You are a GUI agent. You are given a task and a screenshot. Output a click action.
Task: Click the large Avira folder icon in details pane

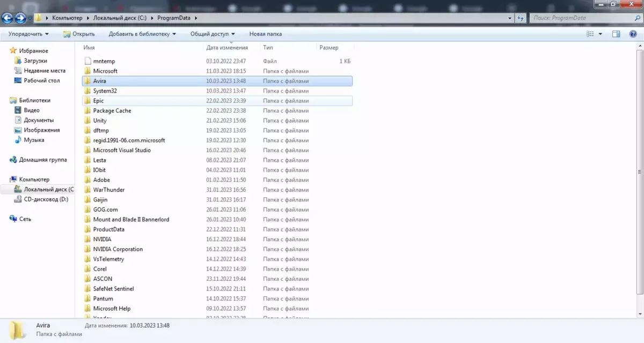[18, 330]
